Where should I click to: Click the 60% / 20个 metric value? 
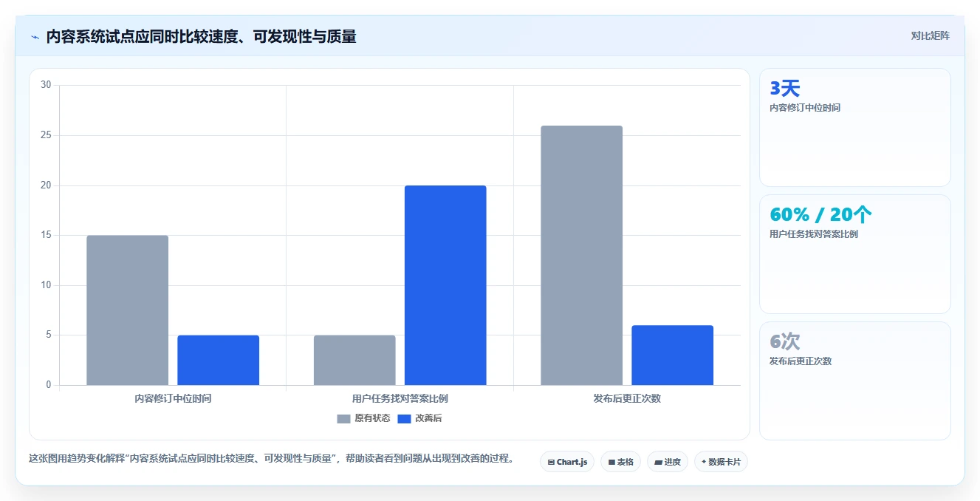pos(820,215)
